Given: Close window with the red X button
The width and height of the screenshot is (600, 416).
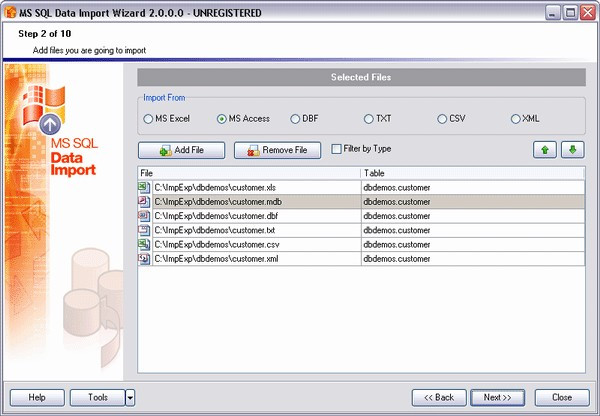Looking at the screenshot, I should (588, 13).
